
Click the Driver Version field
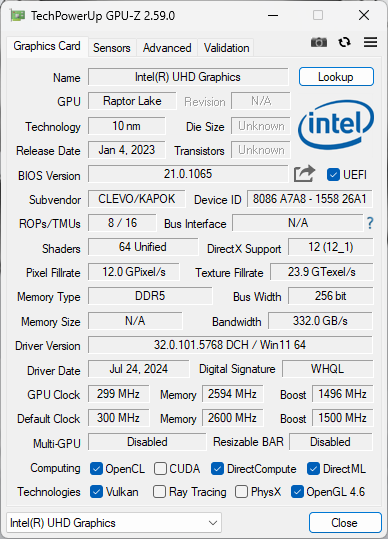pos(230,345)
